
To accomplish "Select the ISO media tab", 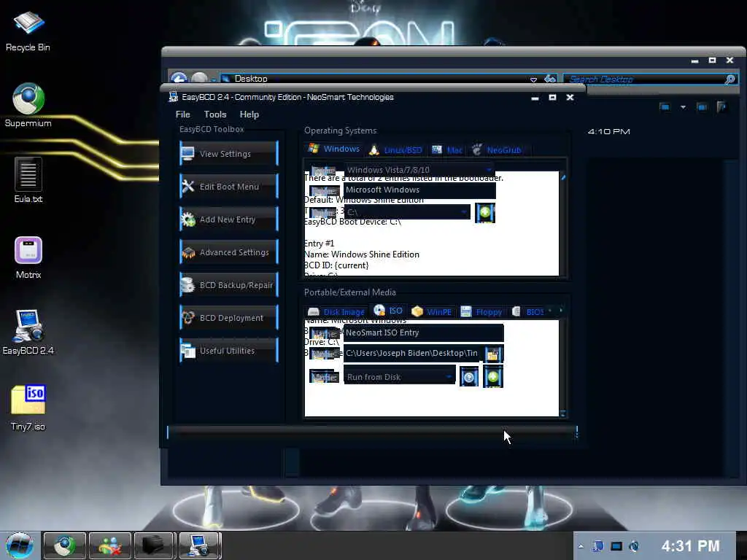I will pos(388,311).
